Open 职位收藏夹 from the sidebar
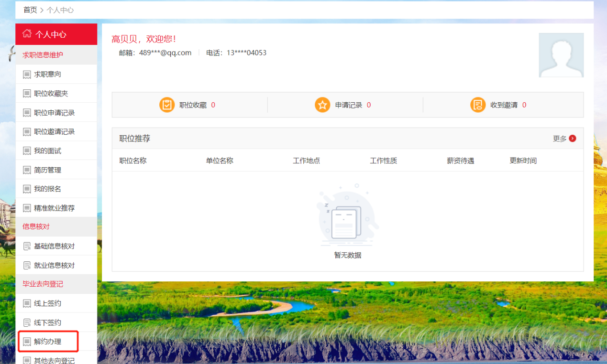The width and height of the screenshot is (607, 364). coord(51,94)
